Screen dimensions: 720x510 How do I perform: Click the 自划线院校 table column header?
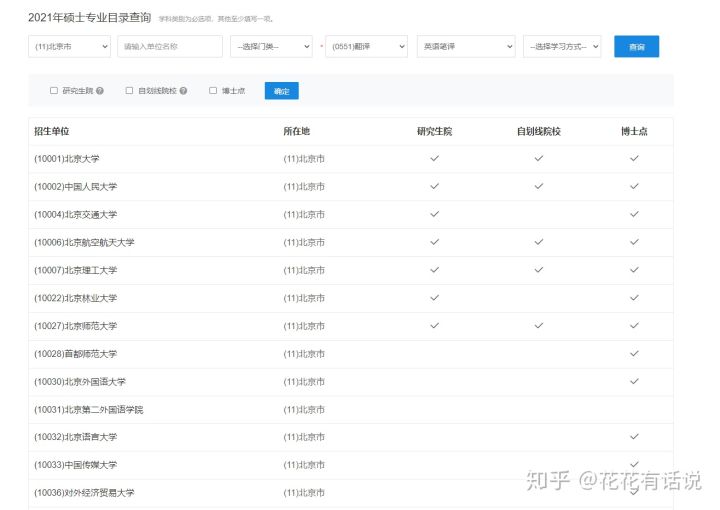539,131
